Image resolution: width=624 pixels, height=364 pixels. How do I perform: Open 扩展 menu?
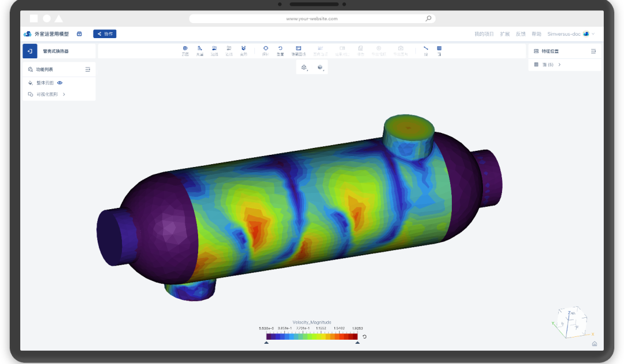505,34
